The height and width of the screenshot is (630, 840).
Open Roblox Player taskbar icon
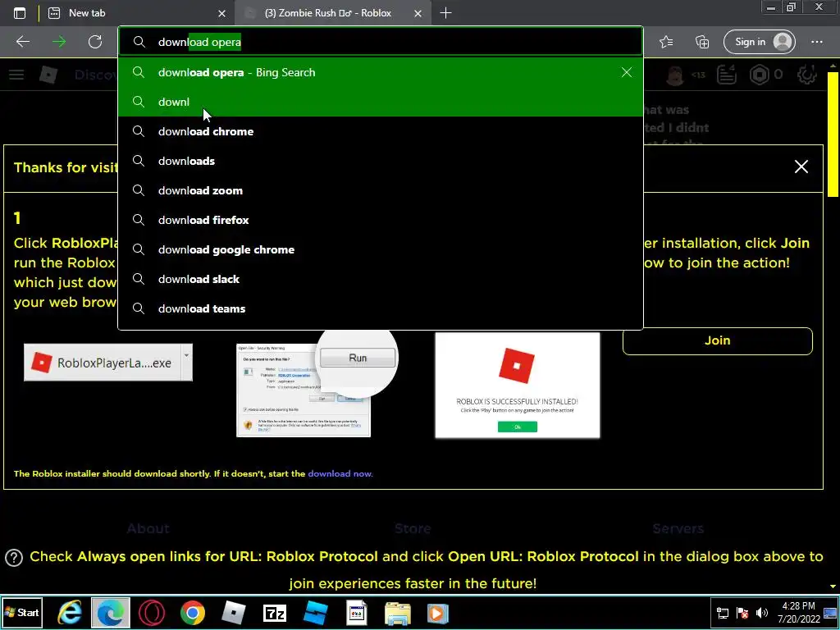[234, 613]
